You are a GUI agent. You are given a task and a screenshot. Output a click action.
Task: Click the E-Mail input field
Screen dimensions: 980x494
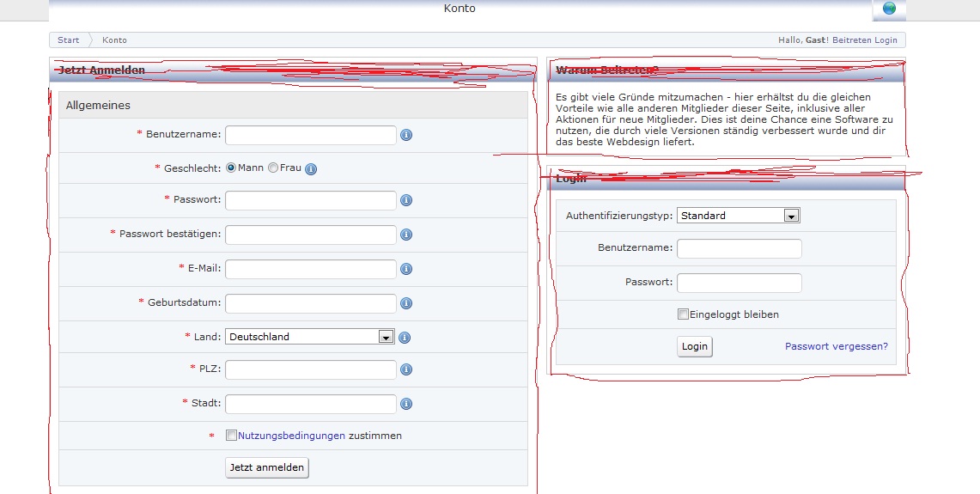tap(311, 270)
